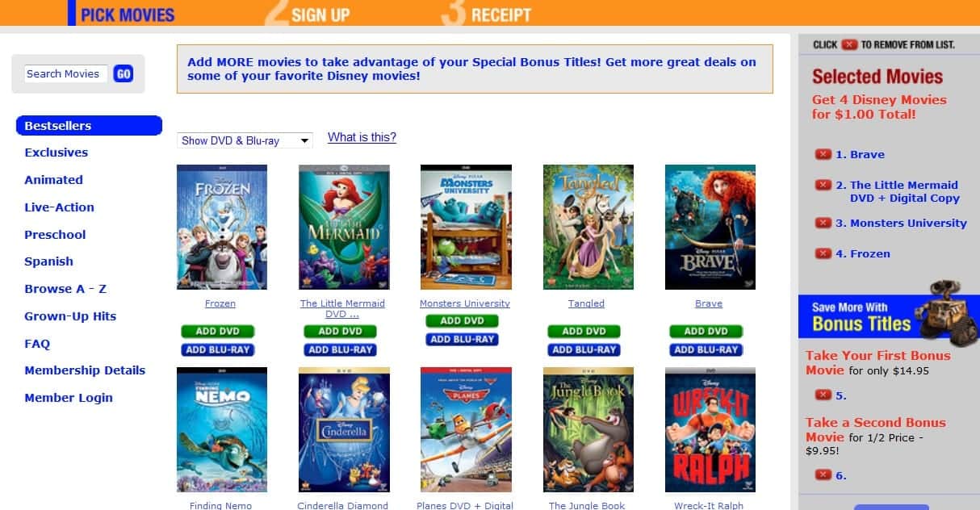Click red X icon beside bonus slot 6
Screen dimensions: 980x510
823,475
